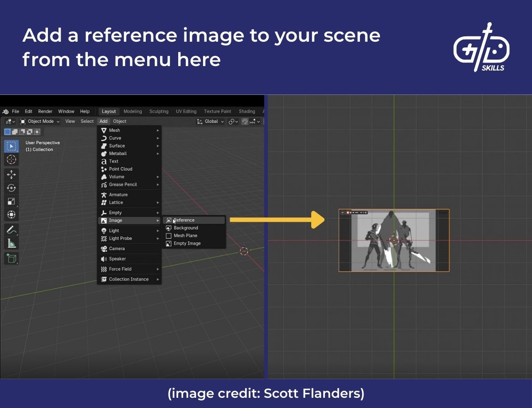Image resolution: width=532 pixels, height=408 pixels.
Task: Switch to the Sculpting workspace tab
Action: pyautogui.click(x=159, y=111)
